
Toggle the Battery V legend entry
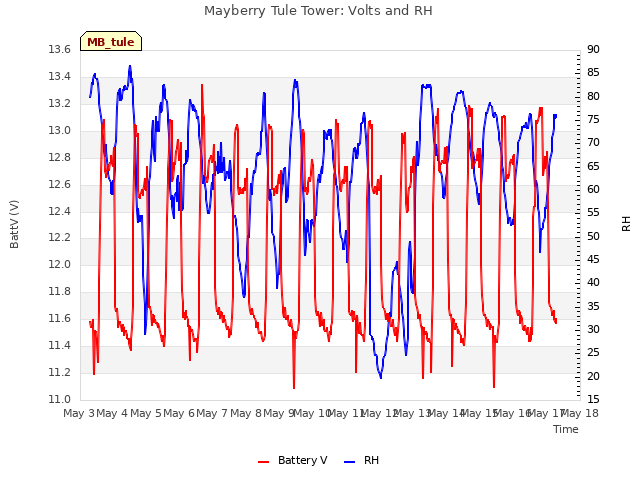292,460
